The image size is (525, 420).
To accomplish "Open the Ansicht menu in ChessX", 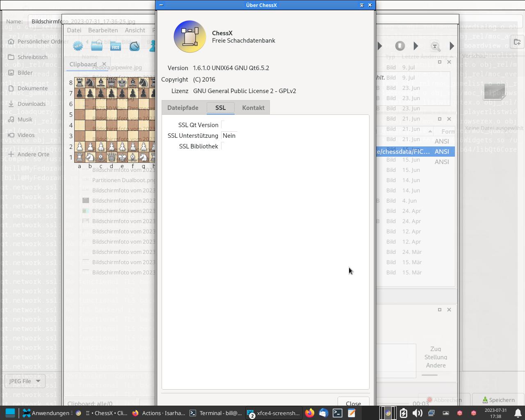I will coord(135,30).
